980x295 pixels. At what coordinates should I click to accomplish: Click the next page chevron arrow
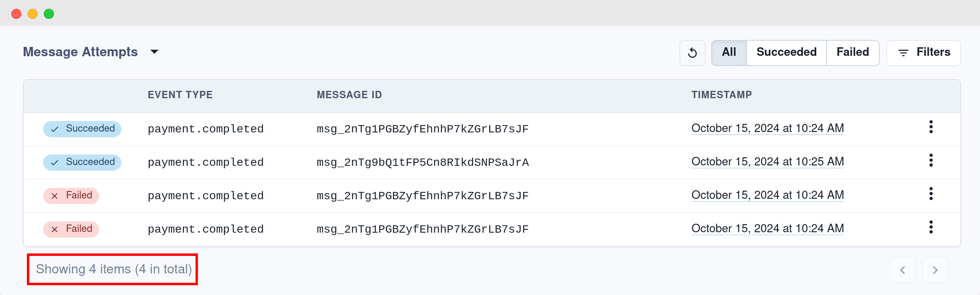tap(935, 270)
